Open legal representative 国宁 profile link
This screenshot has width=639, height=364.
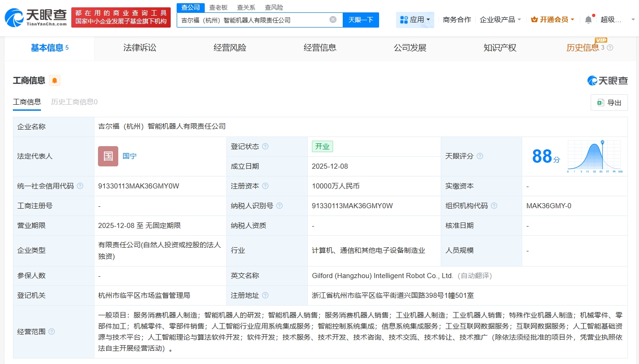[x=129, y=156]
